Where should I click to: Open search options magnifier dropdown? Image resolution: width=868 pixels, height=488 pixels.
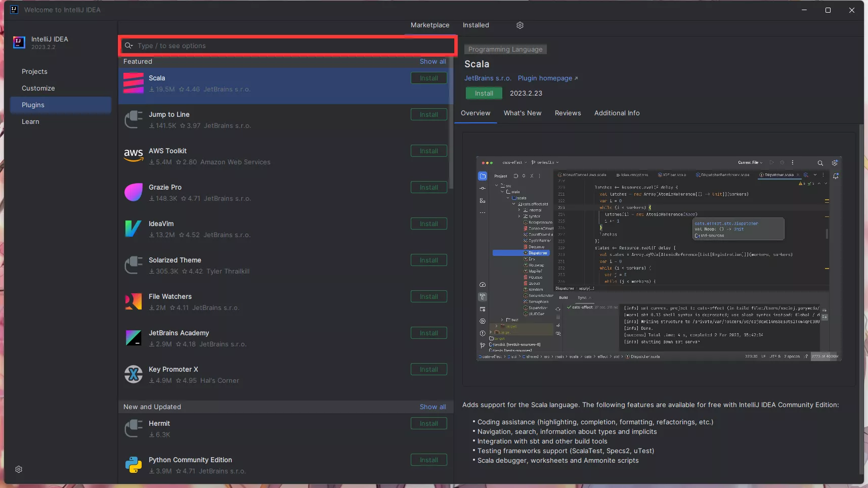[x=129, y=46]
